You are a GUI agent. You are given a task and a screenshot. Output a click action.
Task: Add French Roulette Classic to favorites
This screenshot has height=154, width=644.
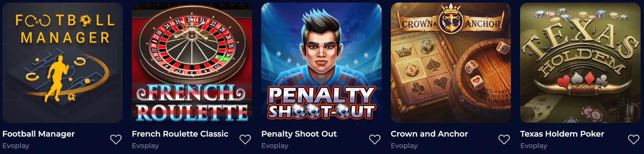(245, 139)
